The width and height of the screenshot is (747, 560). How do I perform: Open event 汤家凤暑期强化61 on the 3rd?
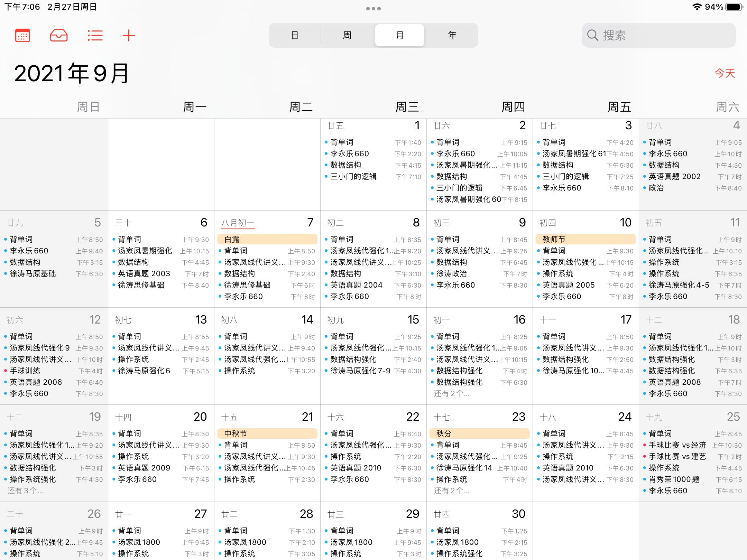[x=586, y=154]
